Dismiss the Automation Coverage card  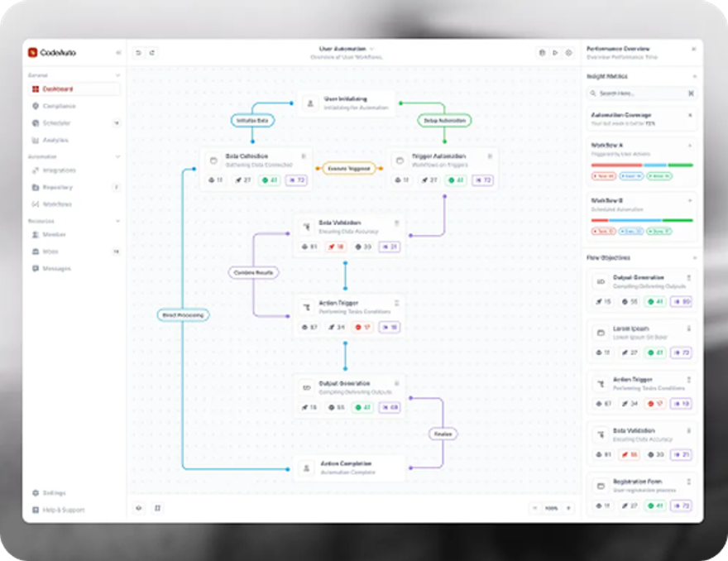690,115
